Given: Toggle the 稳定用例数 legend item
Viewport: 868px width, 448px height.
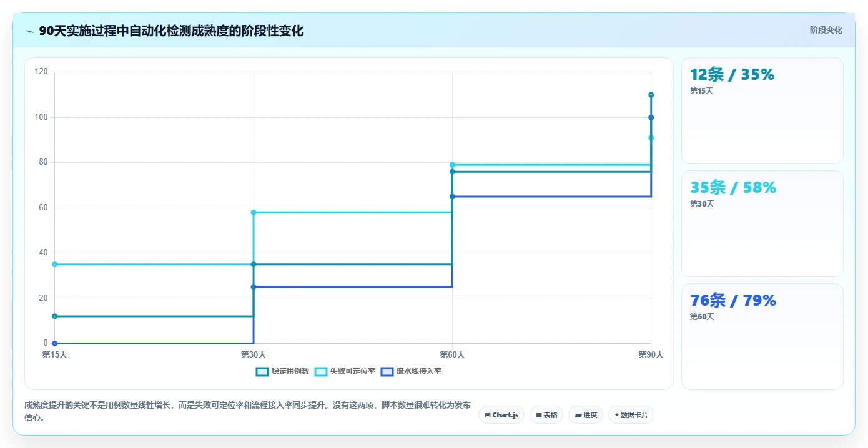Looking at the screenshot, I should 282,371.
